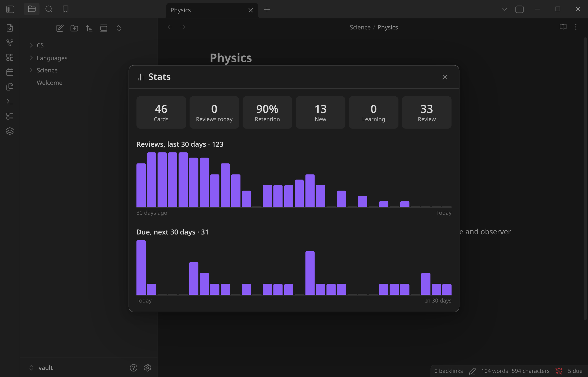Viewport: 588px width, 377px height.
Task: Open the graph view ribbon icon
Action: pyautogui.click(x=10, y=43)
